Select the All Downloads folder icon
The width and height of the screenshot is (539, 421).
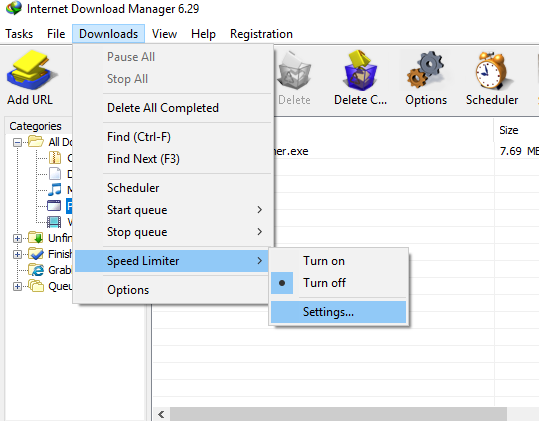point(36,142)
